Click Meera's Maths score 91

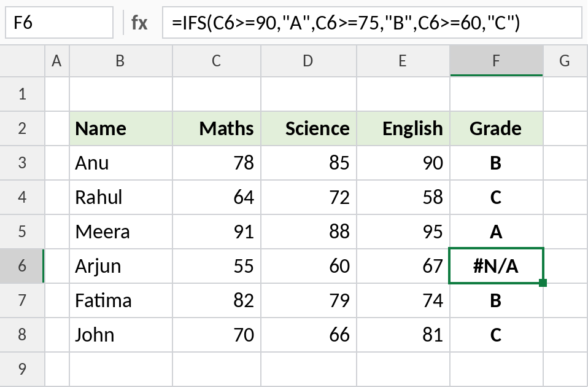pyautogui.click(x=217, y=232)
